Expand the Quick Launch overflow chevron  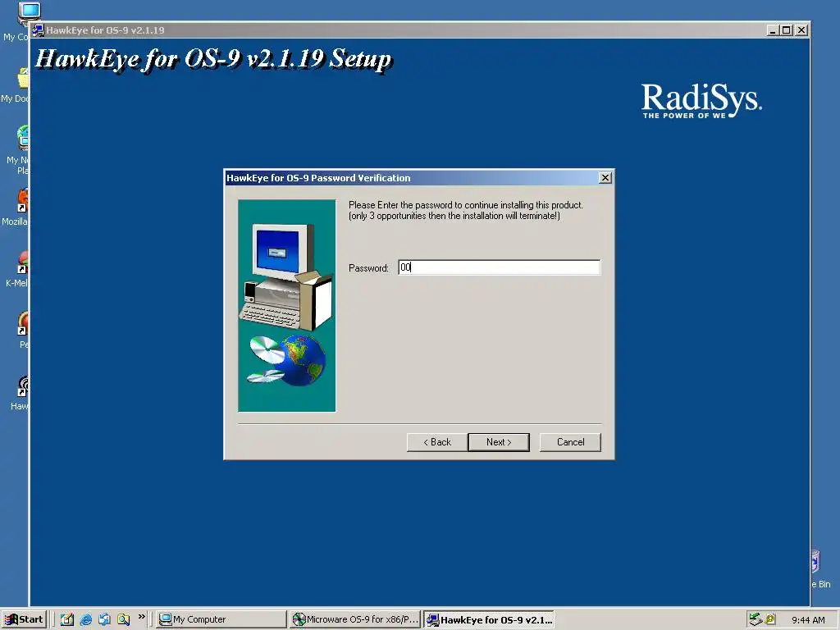[x=141, y=617]
